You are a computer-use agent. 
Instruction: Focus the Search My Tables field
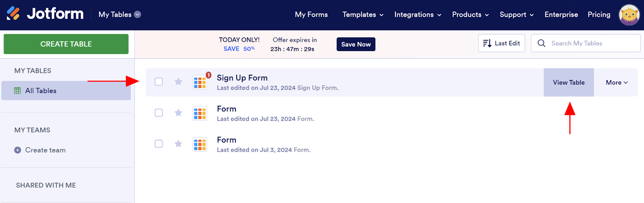coord(592,43)
